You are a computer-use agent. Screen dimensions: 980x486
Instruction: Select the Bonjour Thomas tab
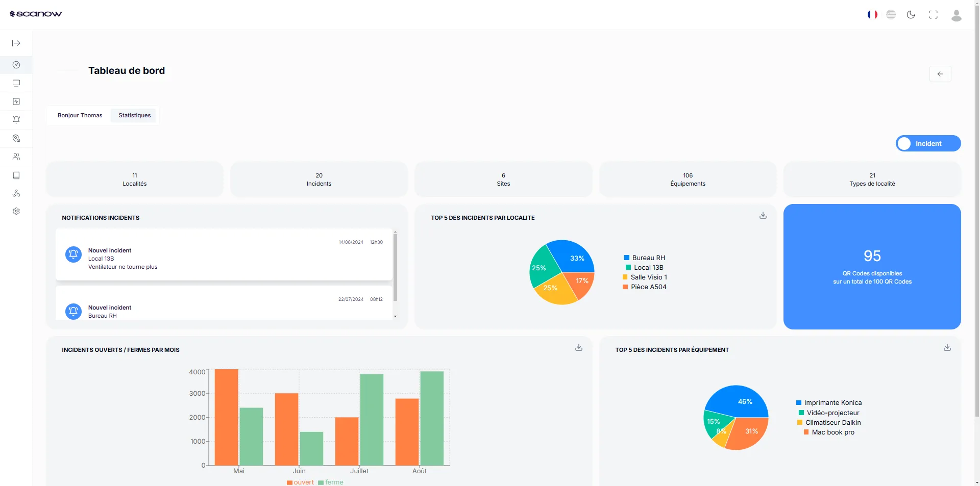(x=80, y=115)
